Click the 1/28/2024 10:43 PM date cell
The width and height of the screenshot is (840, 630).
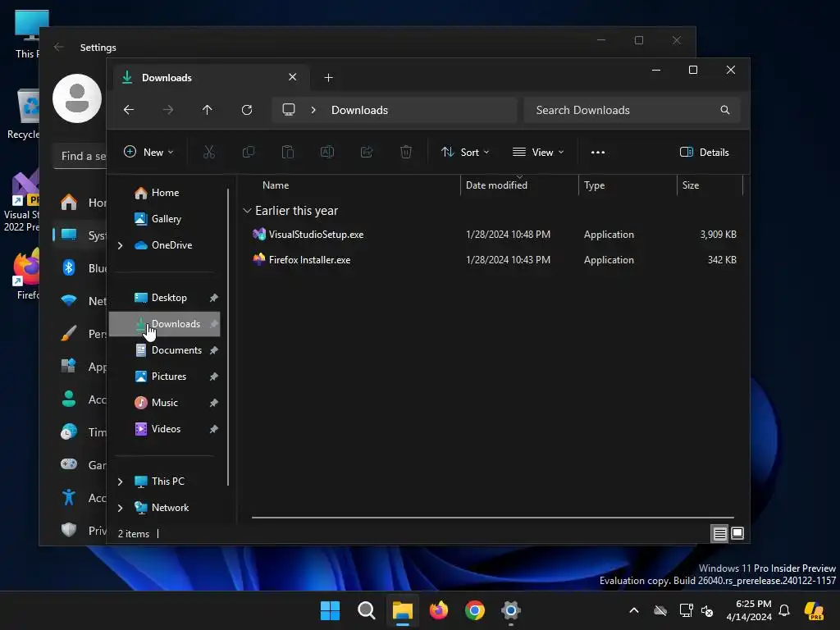click(508, 260)
